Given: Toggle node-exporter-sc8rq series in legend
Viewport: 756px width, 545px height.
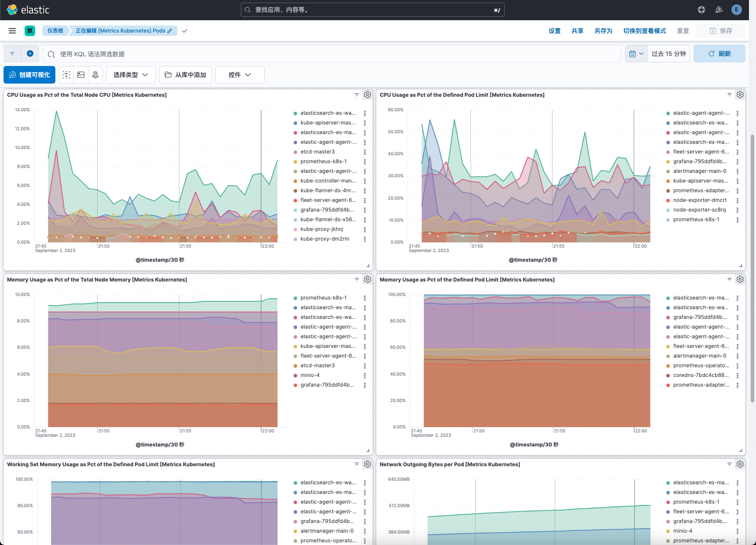Looking at the screenshot, I should tap(699, 210).
